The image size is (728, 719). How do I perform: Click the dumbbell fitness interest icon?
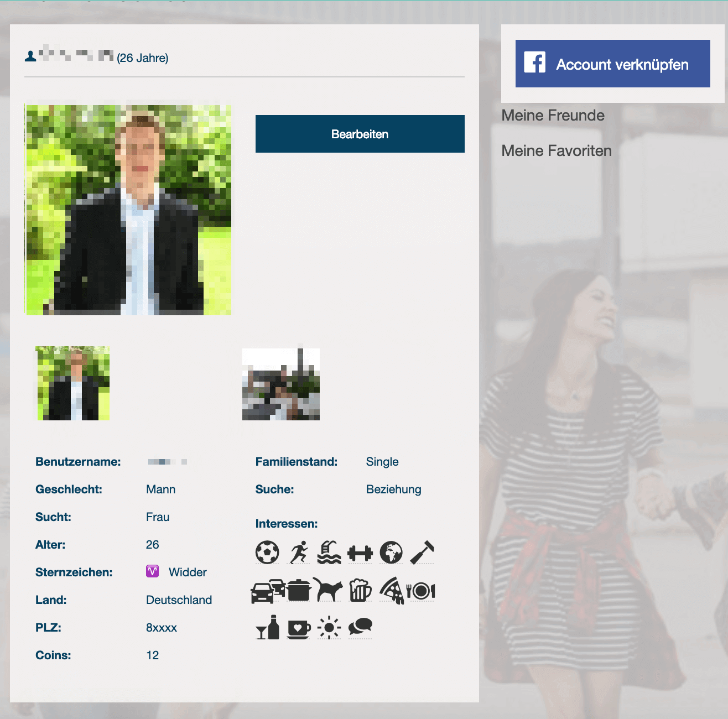(360, 553)
